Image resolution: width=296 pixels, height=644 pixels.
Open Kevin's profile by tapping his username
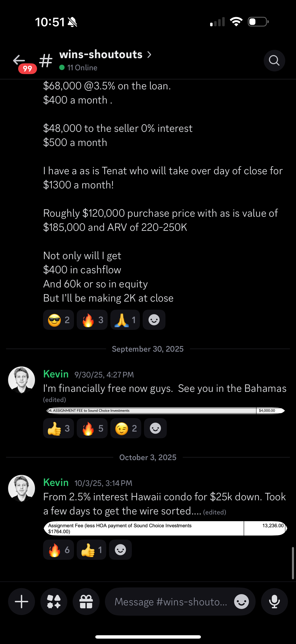coord(56,374)
